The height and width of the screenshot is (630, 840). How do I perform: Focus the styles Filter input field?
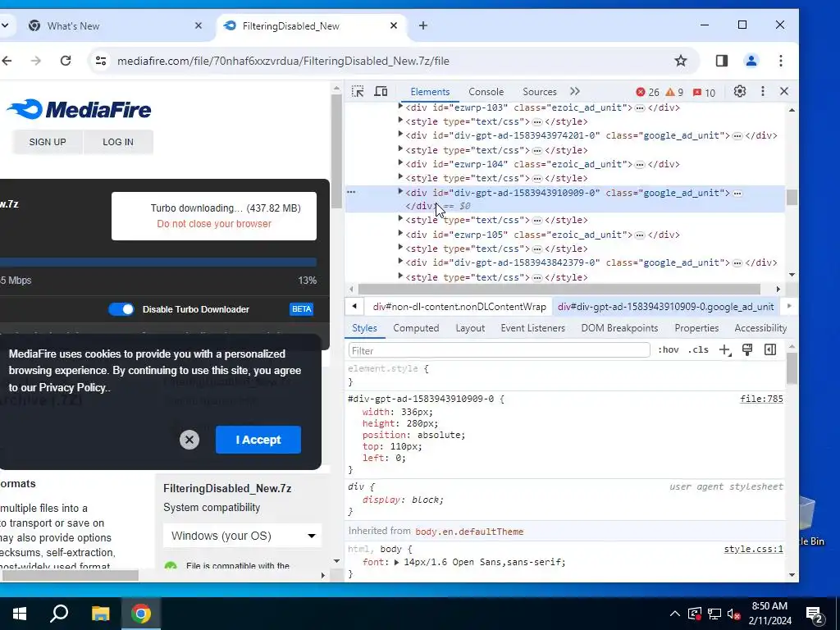point(499,350)
